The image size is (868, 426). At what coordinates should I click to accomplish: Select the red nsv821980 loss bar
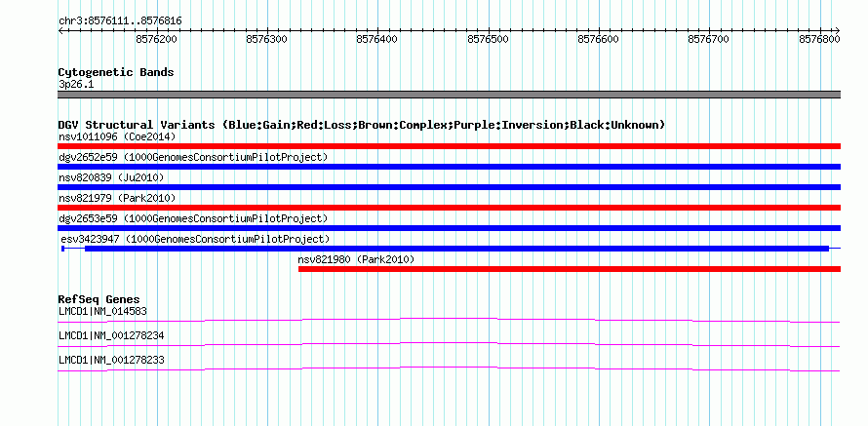click(x=570, y=269)
